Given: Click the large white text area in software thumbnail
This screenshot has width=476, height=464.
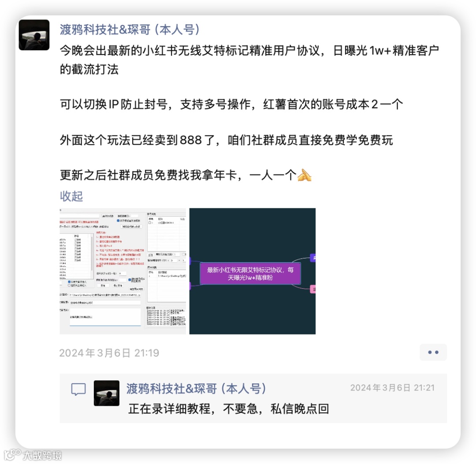Looking at the screenshot, I should click(105, 317).
